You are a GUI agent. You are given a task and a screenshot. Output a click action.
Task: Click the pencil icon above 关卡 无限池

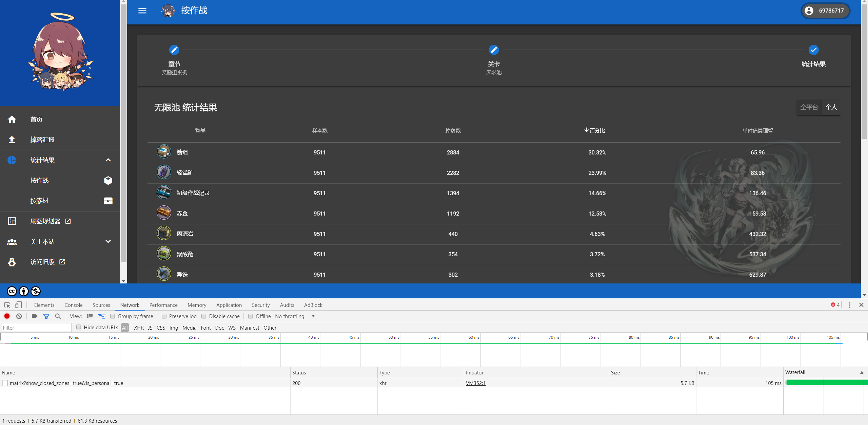494,50
